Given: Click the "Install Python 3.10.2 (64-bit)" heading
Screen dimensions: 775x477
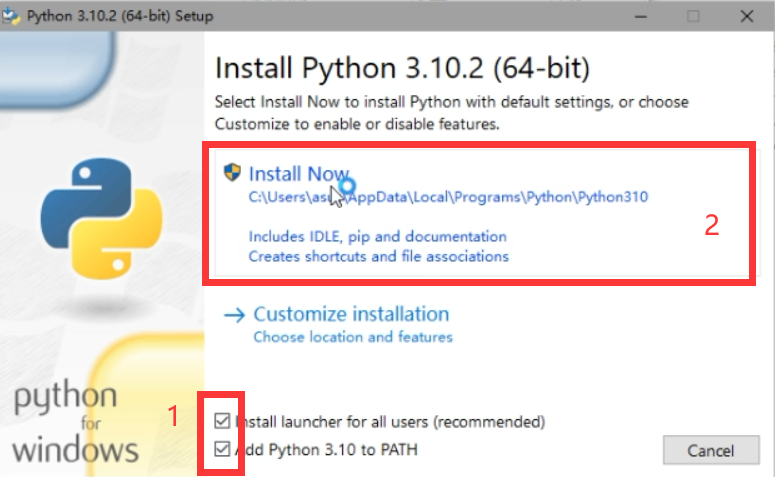Looking at the screenshot, I should [402, 68].
